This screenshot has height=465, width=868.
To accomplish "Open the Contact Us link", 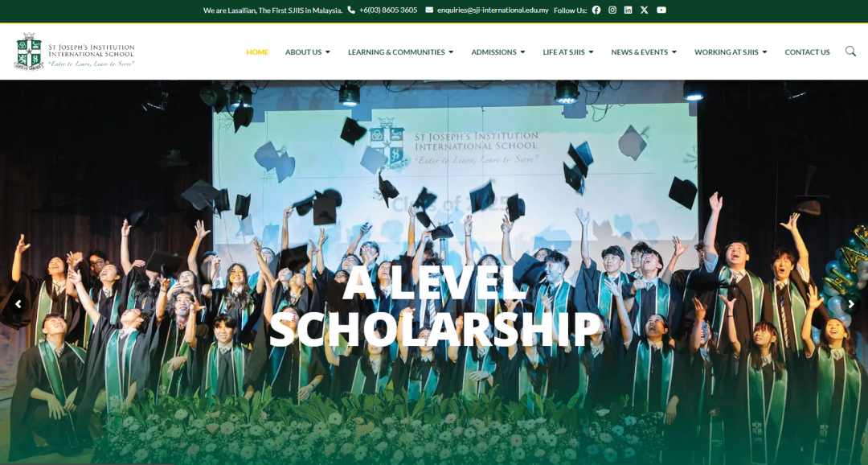I will tap(807, 52).
